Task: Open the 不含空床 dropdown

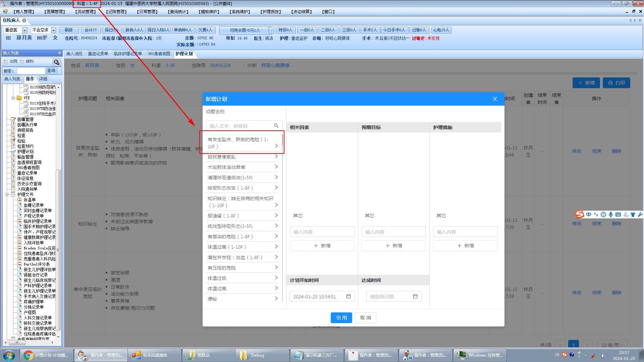Action: tap(53, 30)
